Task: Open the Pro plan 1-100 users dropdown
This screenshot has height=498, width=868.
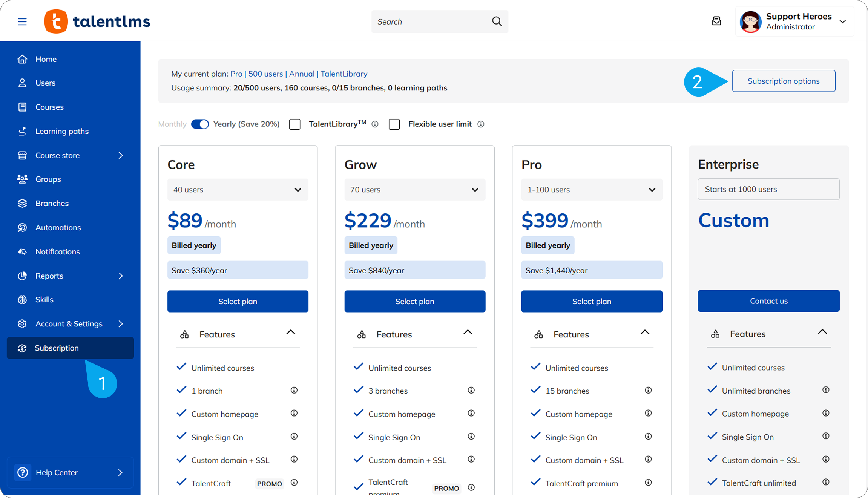Action: [591, 190]
